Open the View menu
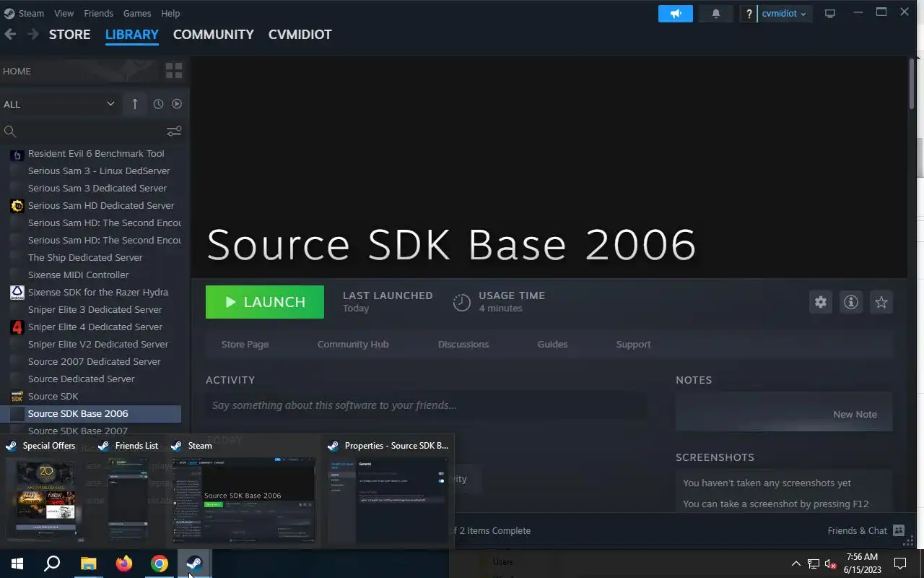Screen dimensions: 924x578 [64, 13]
